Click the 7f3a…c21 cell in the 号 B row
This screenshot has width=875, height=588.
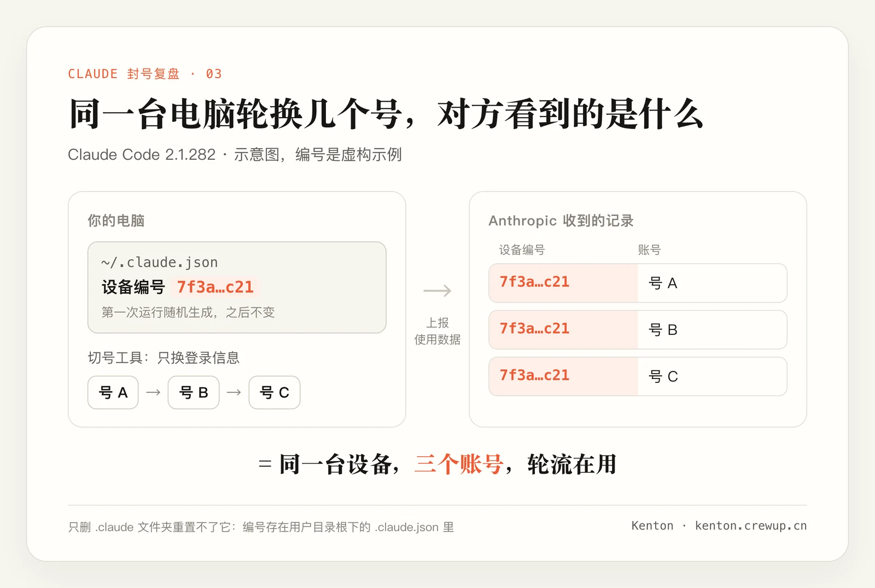(x=563, y=330)
